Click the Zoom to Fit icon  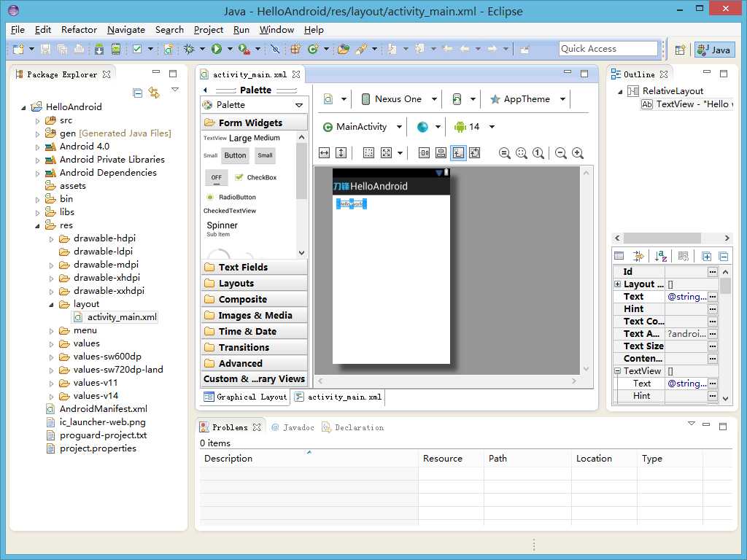pos(521,153)
